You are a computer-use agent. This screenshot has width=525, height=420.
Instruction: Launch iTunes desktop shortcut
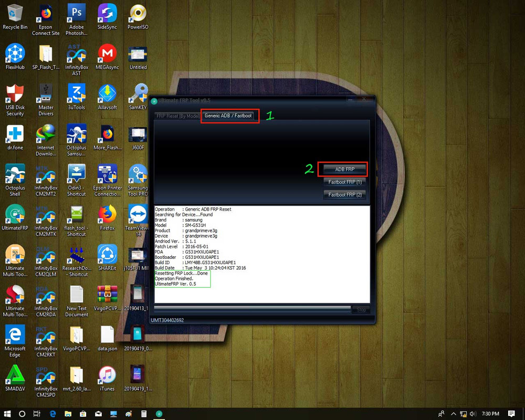pyautogui.click(x=107, y=378)
